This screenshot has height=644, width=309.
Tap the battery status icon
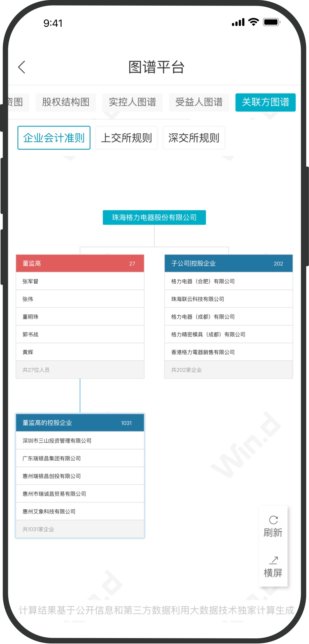click(272, 22)
